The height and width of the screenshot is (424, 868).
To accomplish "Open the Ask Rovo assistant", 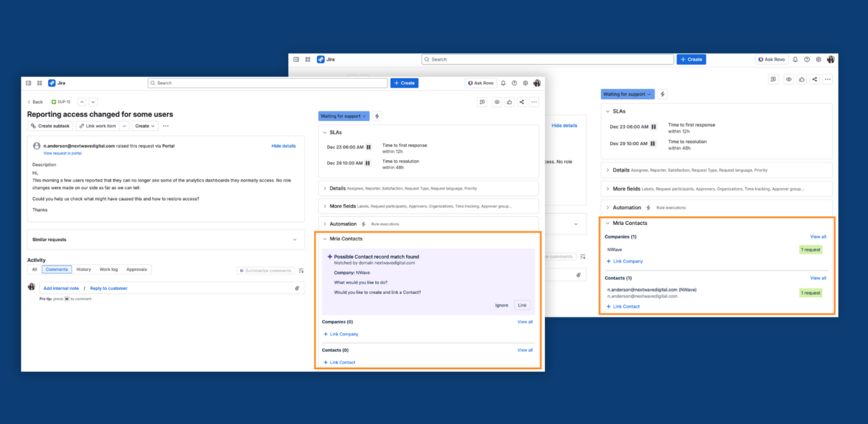I will 480,83.
